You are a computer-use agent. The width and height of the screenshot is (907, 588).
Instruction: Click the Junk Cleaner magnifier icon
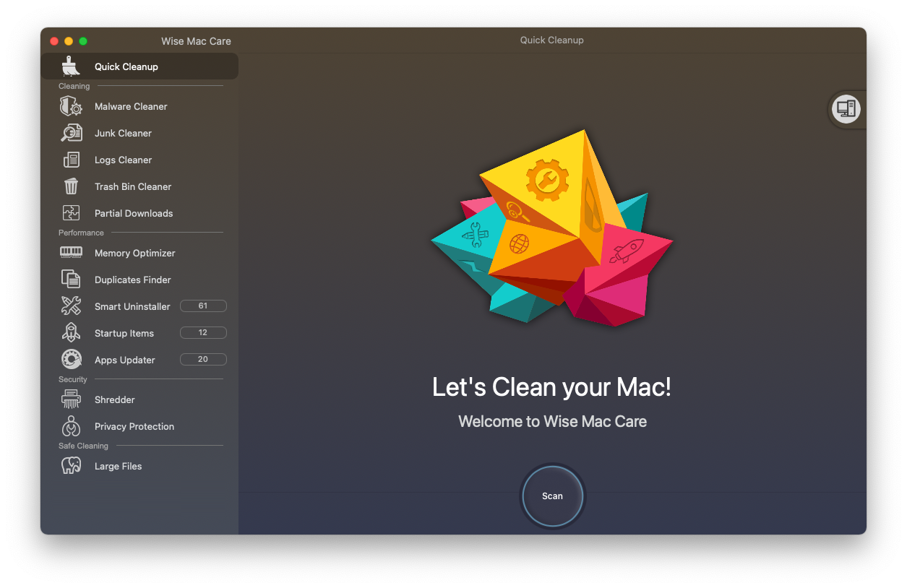(71, 133)
